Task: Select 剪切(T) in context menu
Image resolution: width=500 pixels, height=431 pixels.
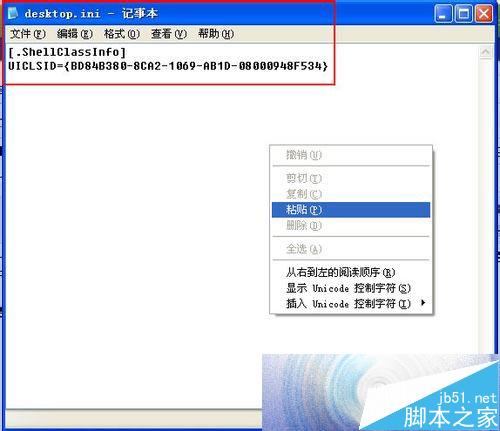Action: point(351,178)
